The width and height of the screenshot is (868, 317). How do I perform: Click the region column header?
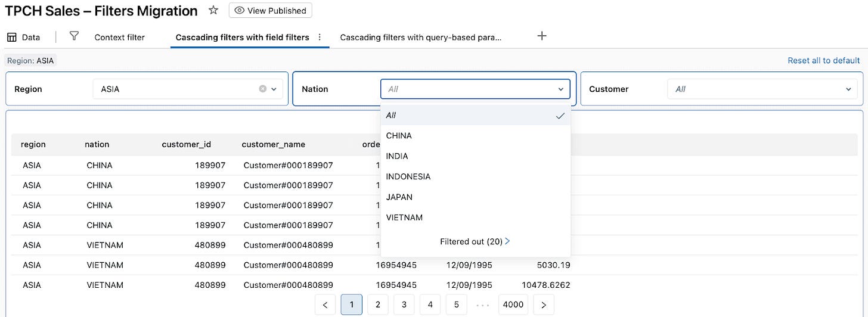33,144
